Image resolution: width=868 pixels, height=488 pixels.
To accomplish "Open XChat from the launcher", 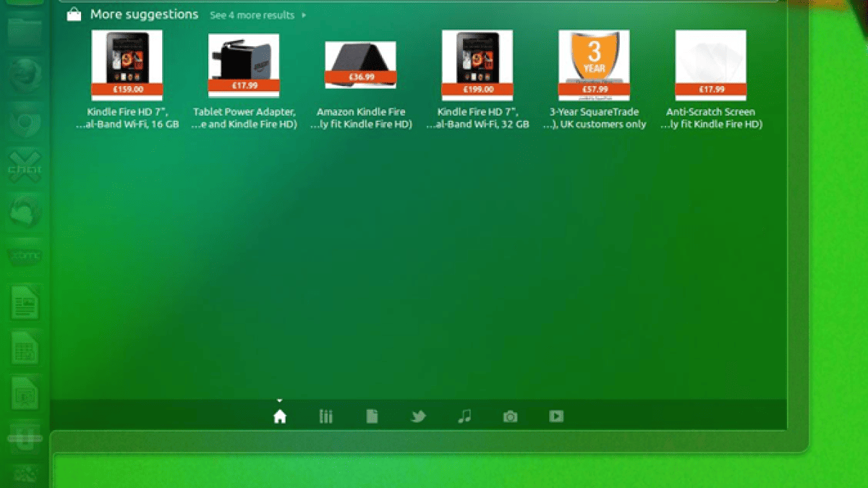I will [25, 166].
